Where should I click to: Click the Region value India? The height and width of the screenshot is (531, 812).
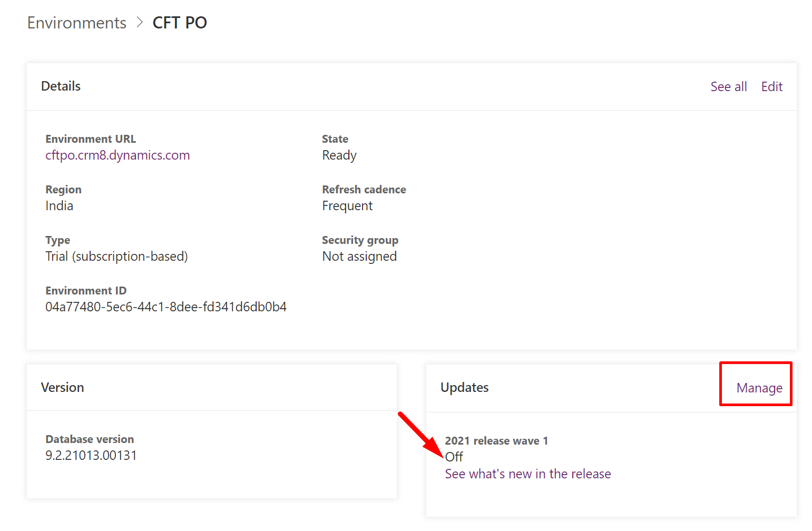click(60, 206)
